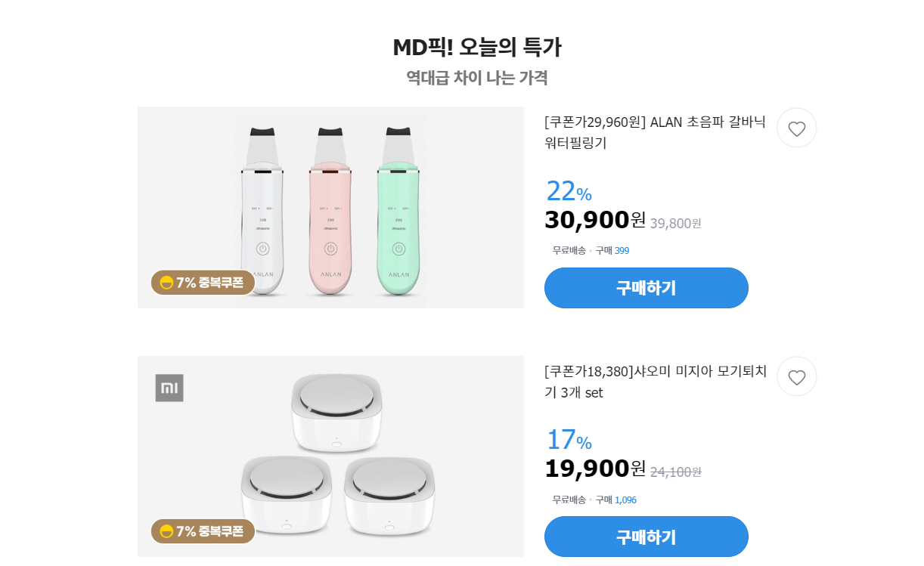Click the 19,900원 sale price

(x=595, y=469)
